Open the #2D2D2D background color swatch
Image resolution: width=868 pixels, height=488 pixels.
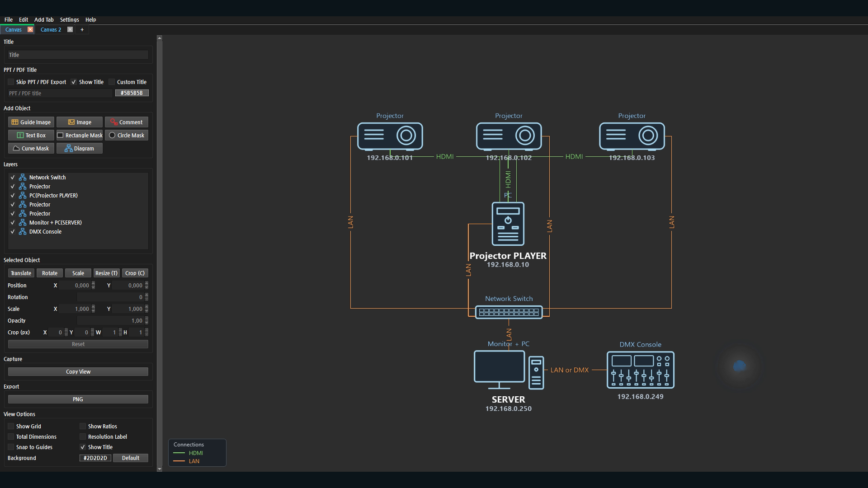coord(95,458)
